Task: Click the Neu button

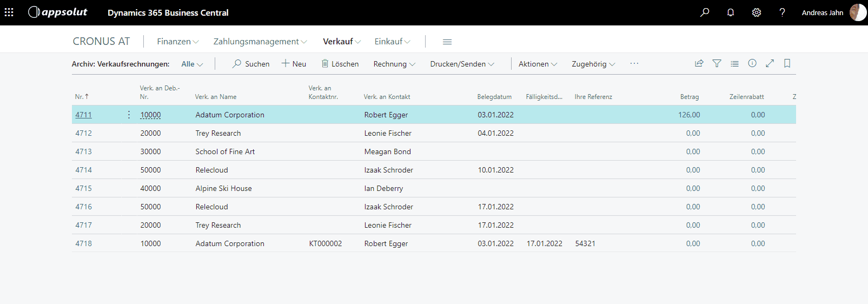Action: pos(294,64)
